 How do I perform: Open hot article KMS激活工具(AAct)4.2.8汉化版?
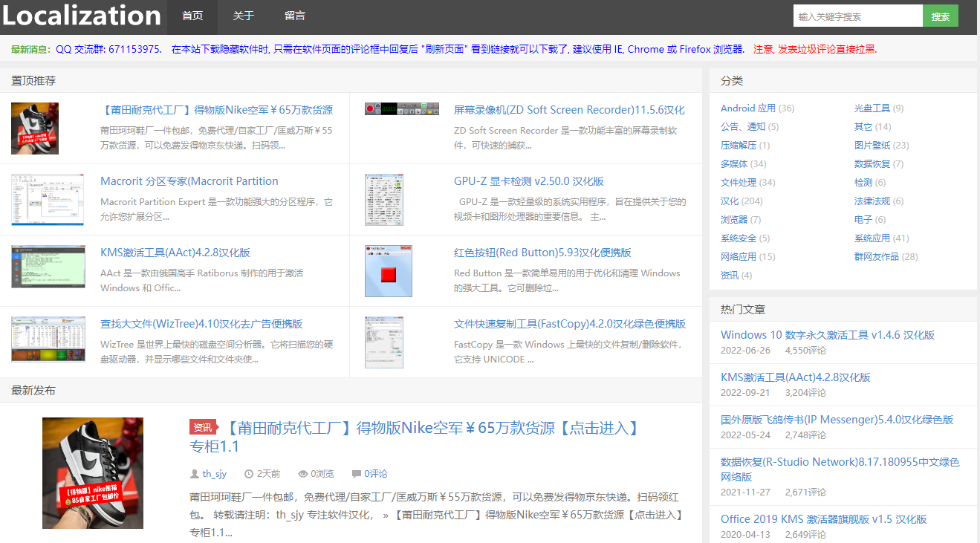[796, 377]
